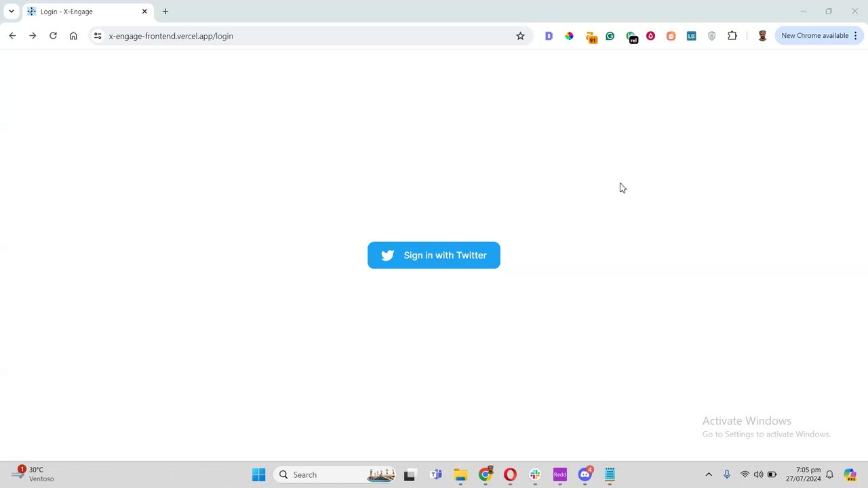Go back to the previous page

point(12,36)
